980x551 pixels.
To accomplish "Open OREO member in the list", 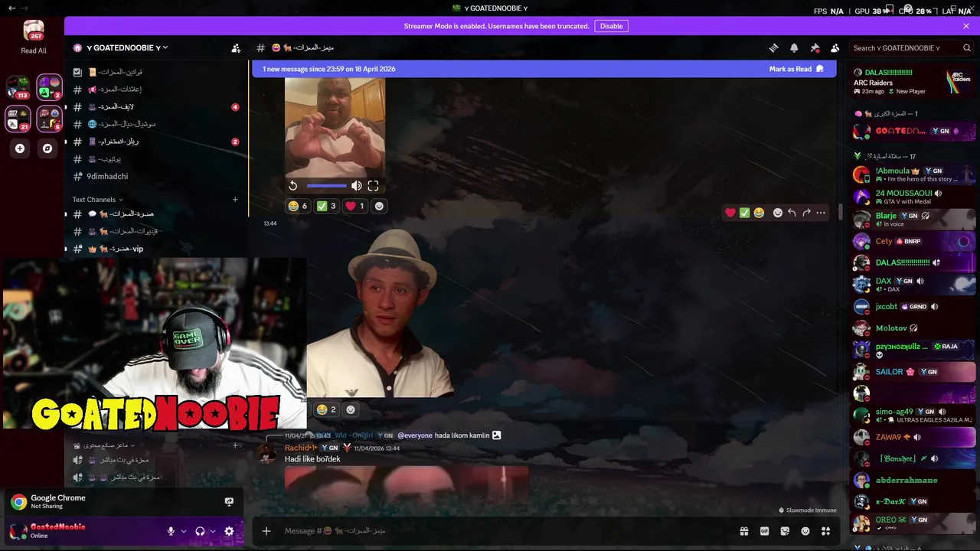I will [x=914, y=523].
